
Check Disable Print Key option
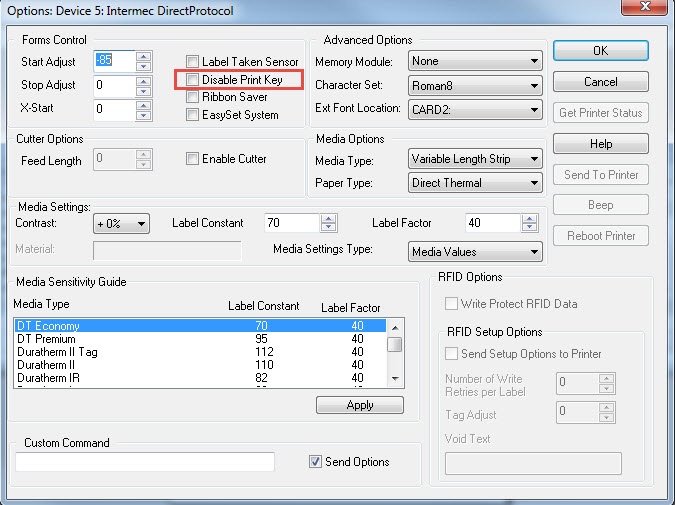coord(192,80)
